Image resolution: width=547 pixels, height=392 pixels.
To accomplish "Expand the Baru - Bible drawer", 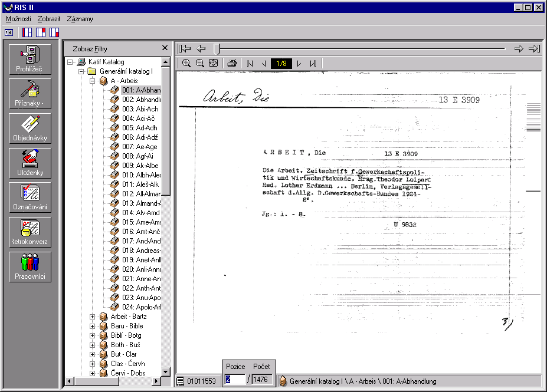I will coord(93,326).
